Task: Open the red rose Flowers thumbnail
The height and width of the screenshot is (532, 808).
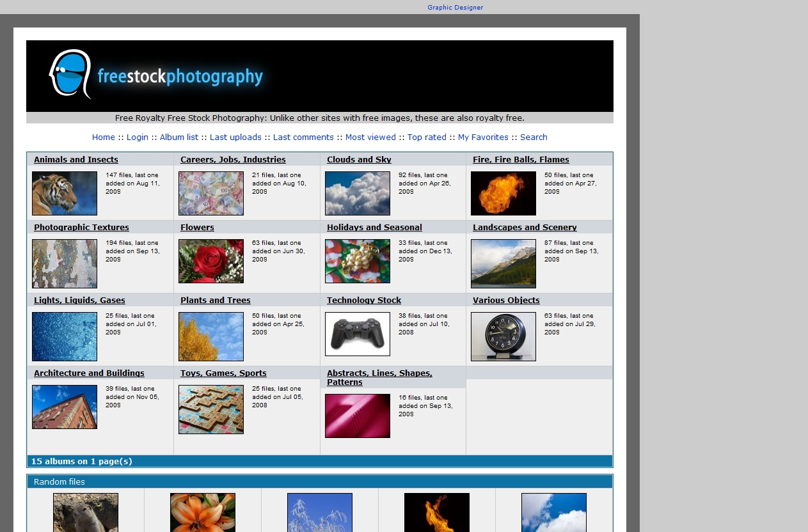Action: point(211,261)
